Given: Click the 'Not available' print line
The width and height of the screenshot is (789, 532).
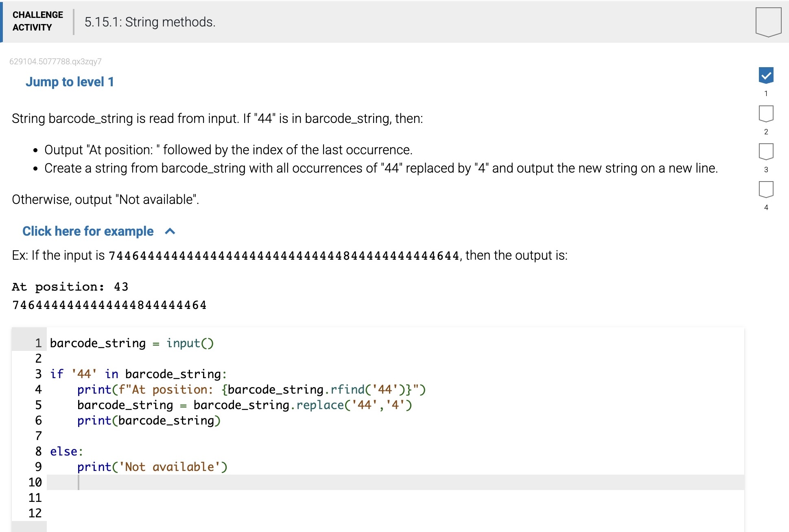Looking at the screenshot, I should [x=152, y=467].
